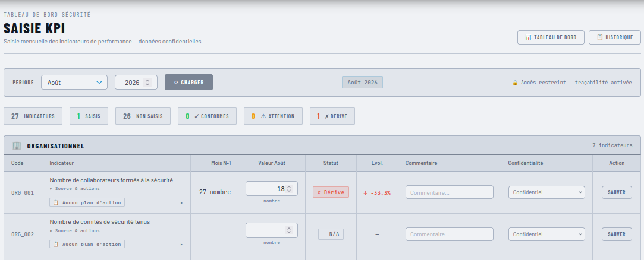Viewport: 644px width, 260px height.
Task: Click the value field showing 18
Action: point(272,189)
